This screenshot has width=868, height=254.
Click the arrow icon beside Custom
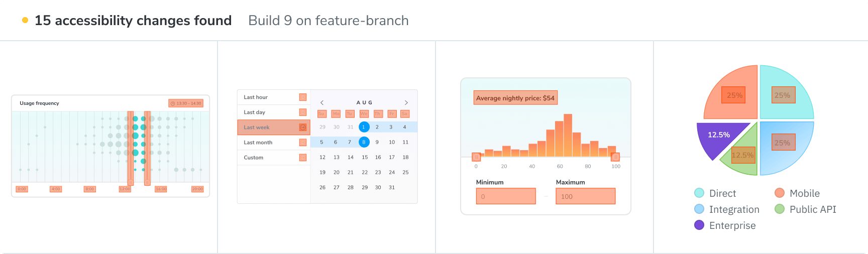(x=303, y=158)
